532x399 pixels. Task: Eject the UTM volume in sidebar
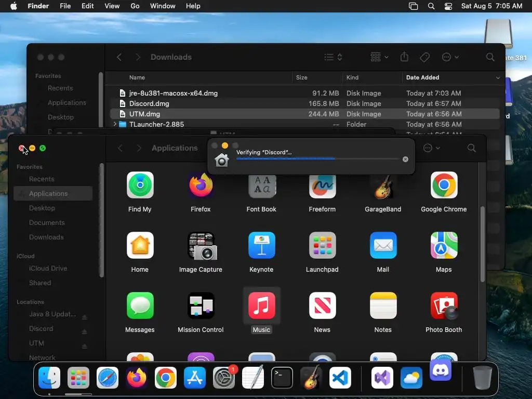[85, 346]
